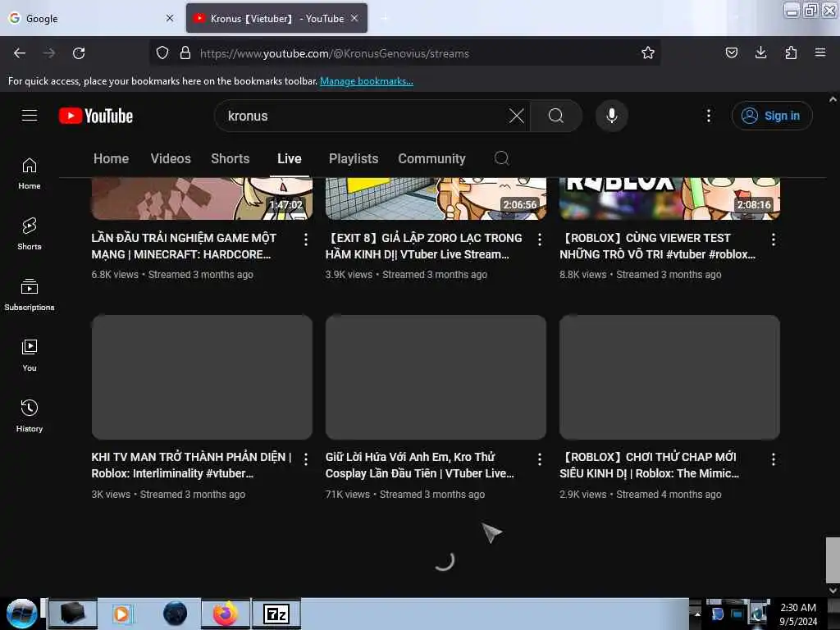Open Firefox from the taskbar

click(x=226, y=614)
